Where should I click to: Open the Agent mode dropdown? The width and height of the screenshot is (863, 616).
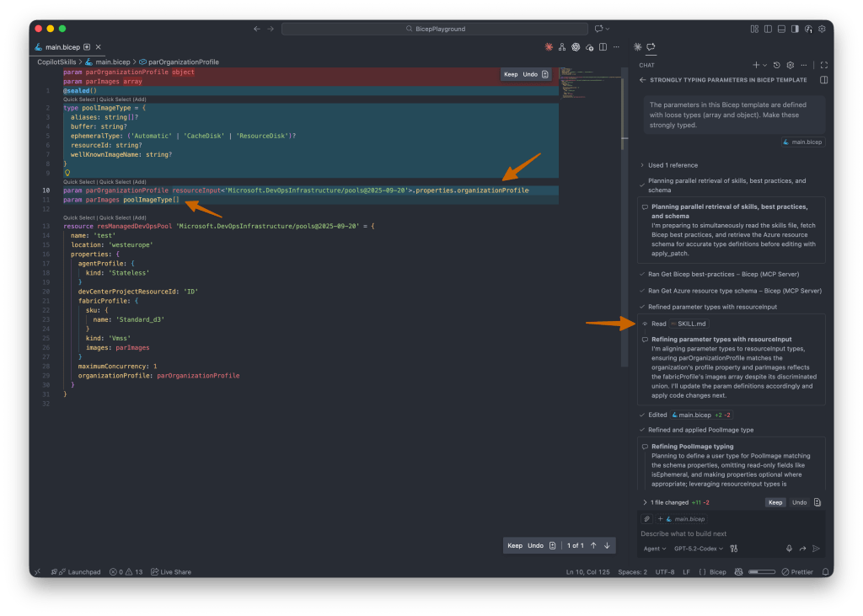[x=656, y=549]
